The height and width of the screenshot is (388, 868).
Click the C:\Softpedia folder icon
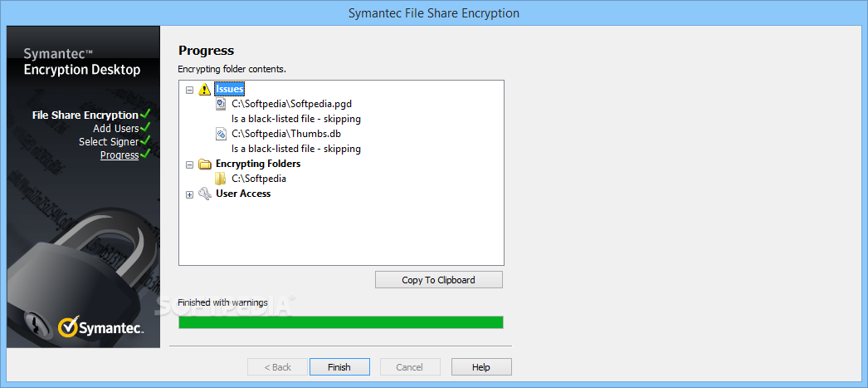(x=221, y=179)
